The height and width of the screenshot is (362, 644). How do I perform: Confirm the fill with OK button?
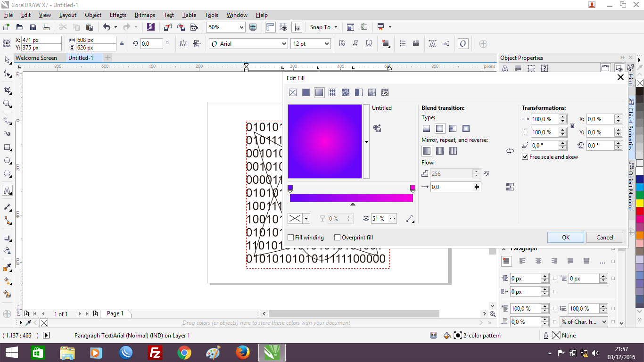566,238
